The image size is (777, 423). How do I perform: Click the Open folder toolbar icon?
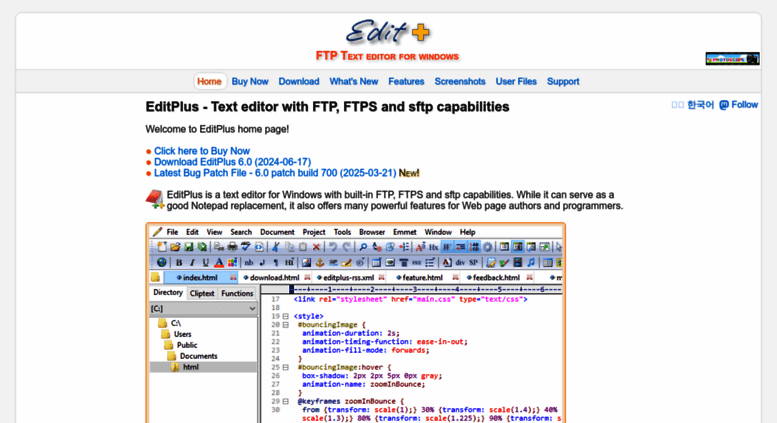point(175,247)
